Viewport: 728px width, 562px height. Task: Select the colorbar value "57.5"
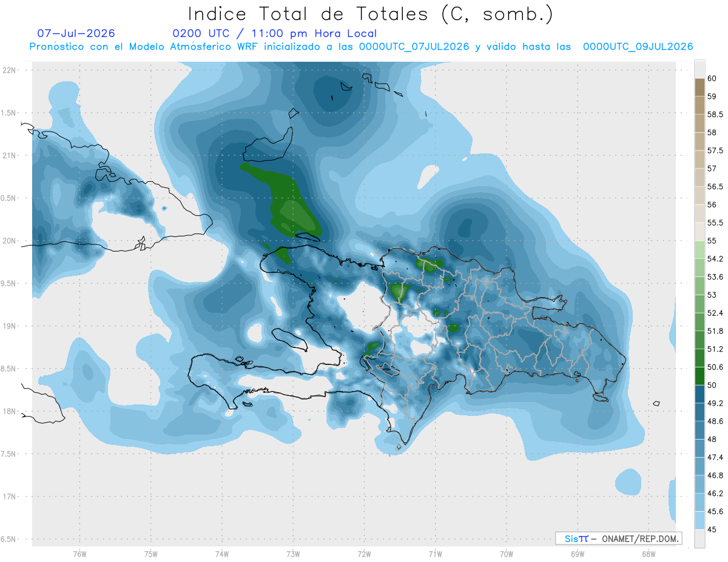(715, 150)
